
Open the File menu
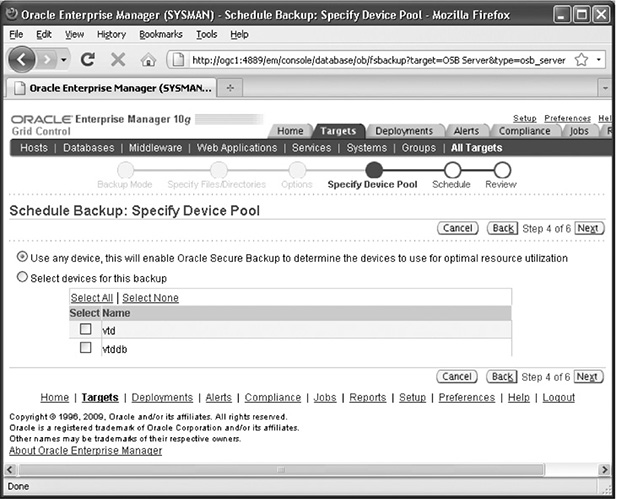point(16,35)
